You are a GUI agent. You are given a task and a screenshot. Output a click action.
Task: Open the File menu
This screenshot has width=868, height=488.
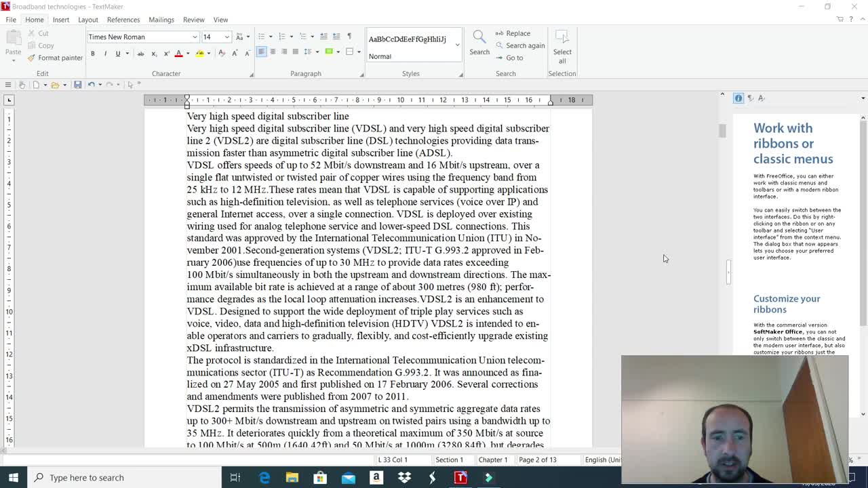[11, 20]
